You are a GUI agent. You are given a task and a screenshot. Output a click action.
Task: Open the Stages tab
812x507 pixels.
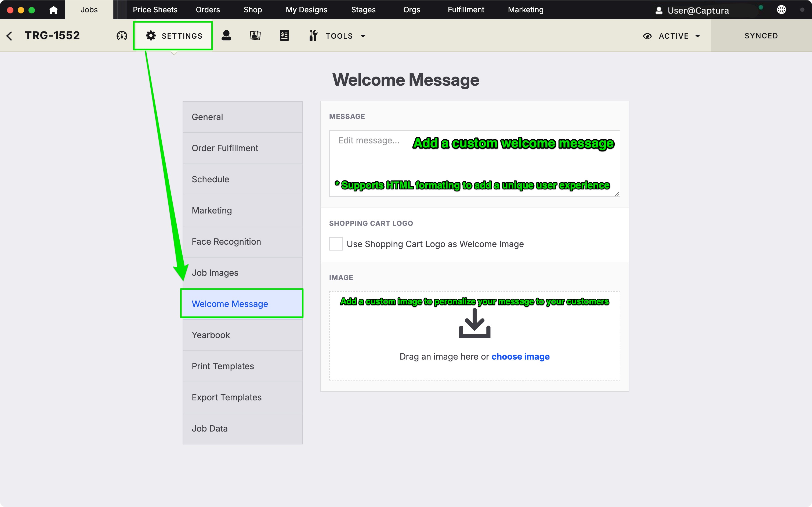[363, 10]
